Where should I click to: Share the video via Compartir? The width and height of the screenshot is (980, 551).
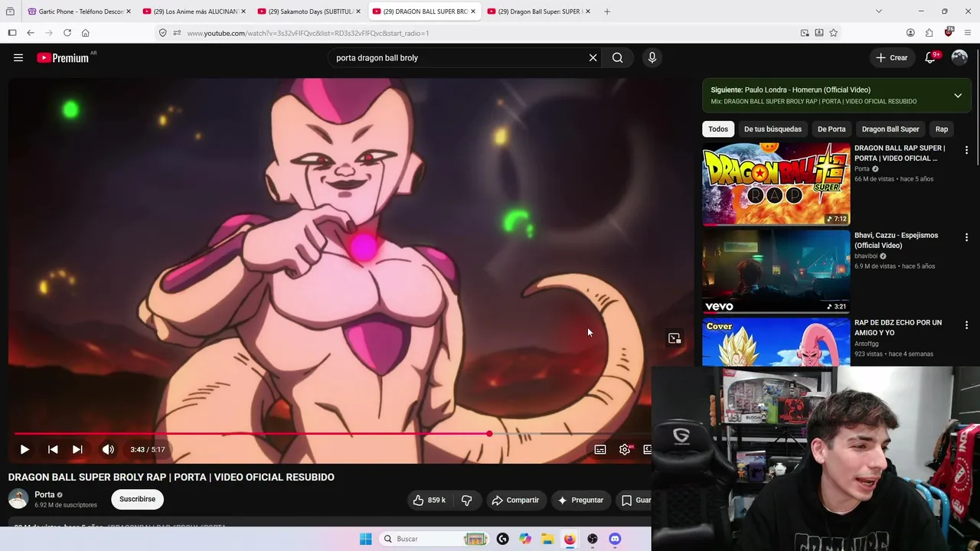pyautogui.click(x=515, y=500)
